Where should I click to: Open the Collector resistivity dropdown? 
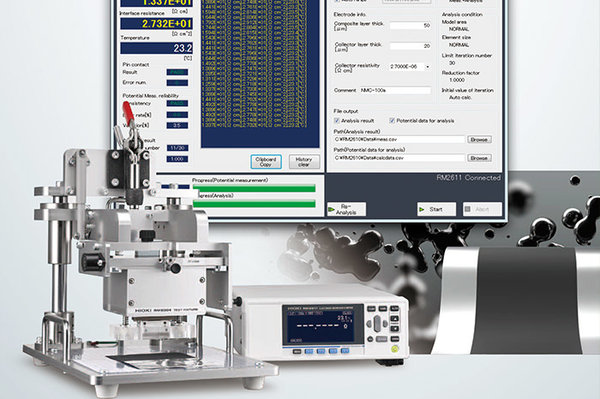427,67
